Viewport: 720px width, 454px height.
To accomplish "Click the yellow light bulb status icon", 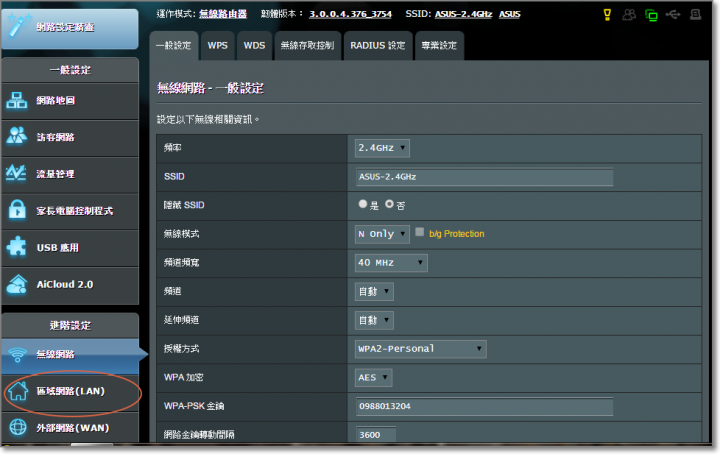I will tap(607, 15).
